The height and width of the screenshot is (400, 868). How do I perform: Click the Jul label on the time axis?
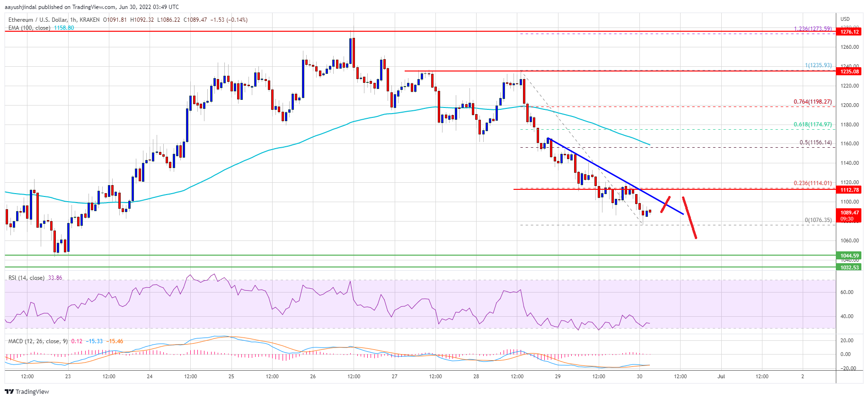(x=721, y=377)
